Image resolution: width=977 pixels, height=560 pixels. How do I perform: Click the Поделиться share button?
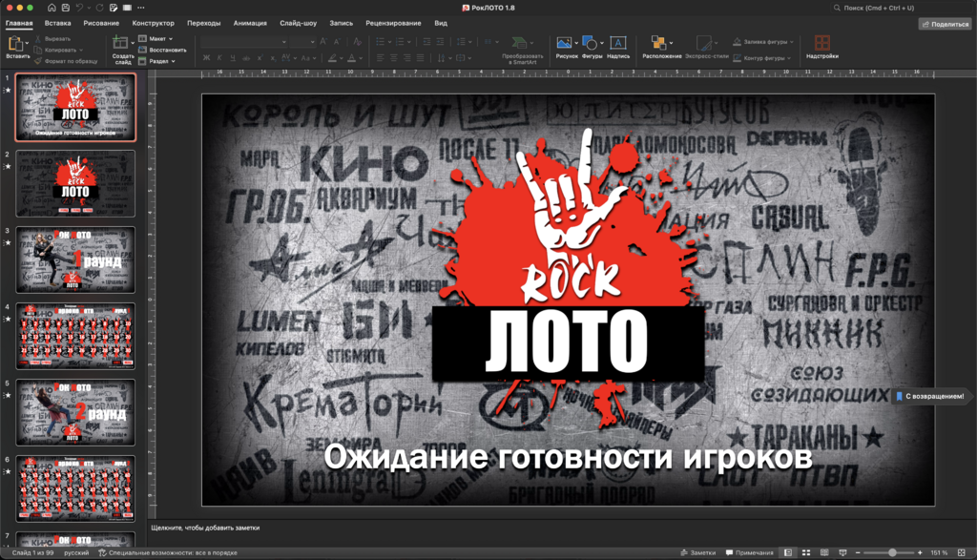pos(946,24)
